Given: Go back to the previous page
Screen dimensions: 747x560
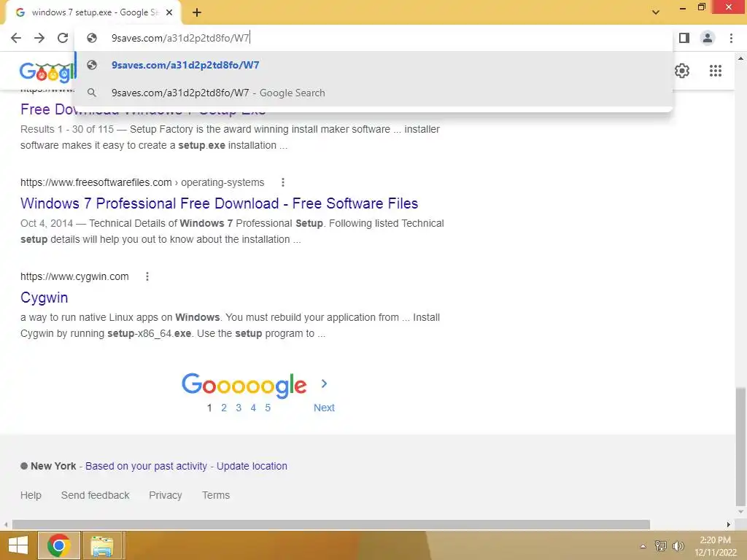Looking at the screenshot, I should pyautogui.click(x=16, y=38).
